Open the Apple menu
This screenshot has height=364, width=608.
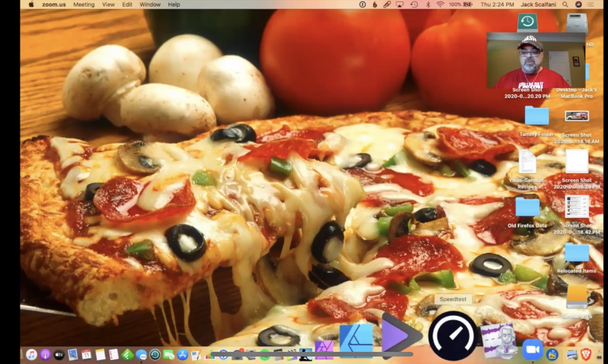point(31,4)
